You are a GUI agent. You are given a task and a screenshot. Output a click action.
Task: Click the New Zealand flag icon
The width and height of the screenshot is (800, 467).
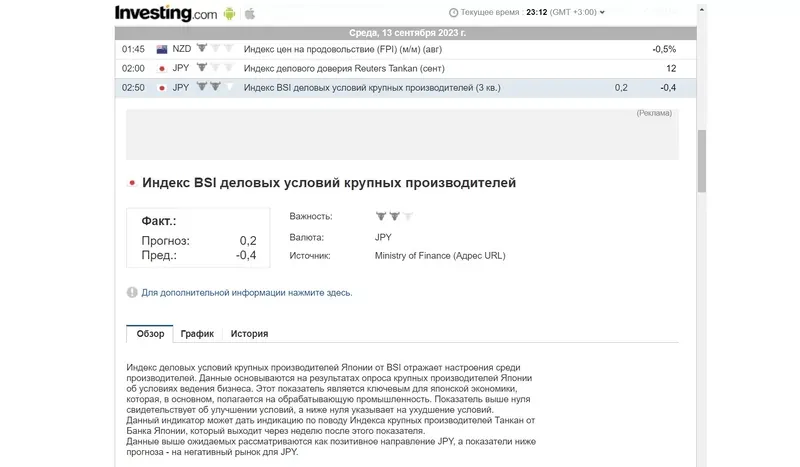pos(162,50)
